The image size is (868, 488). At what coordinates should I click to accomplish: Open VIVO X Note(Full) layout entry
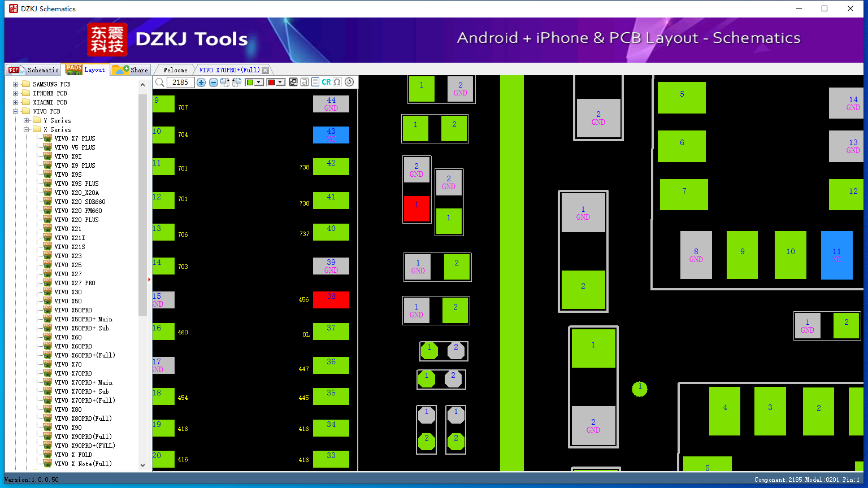(83, 464)
